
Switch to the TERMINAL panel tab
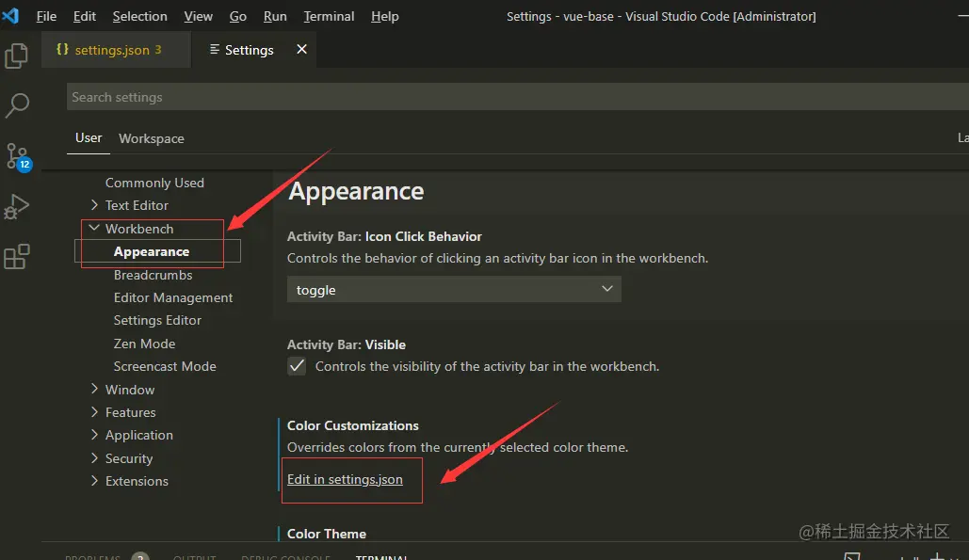coord(381,557)
